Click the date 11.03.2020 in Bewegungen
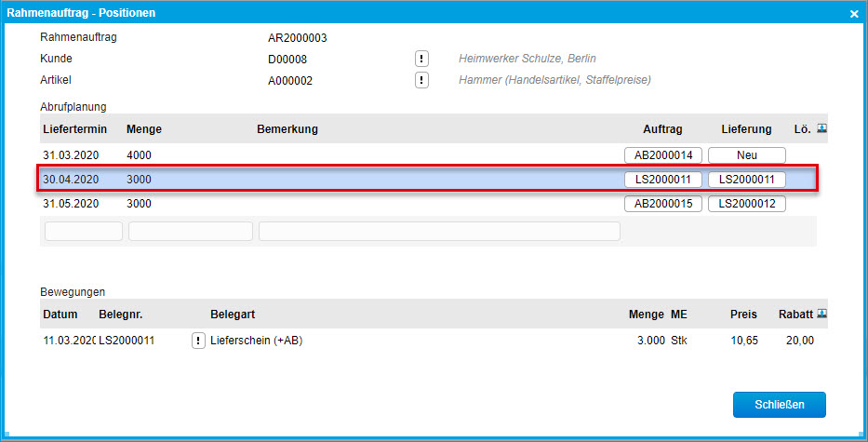 coord(70,341)
